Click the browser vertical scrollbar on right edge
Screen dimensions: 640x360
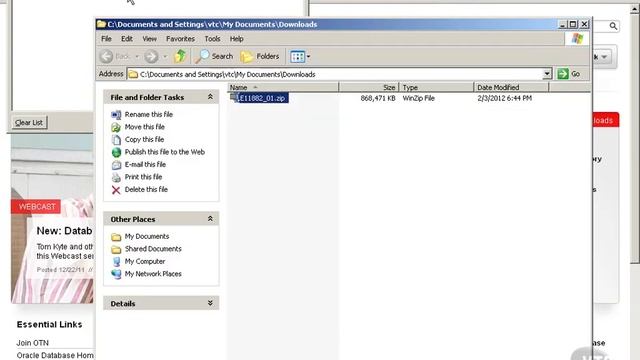pyautogui.click(x=635, y=135)
